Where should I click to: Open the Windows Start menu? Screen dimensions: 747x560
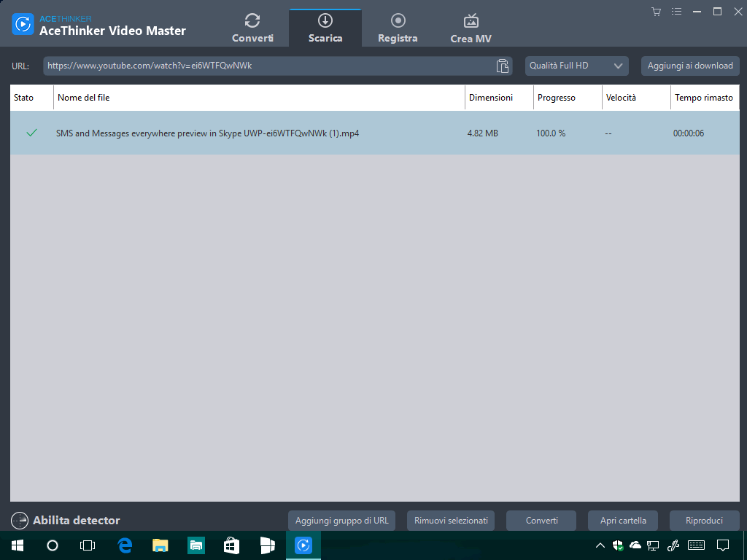pos(18,545)
